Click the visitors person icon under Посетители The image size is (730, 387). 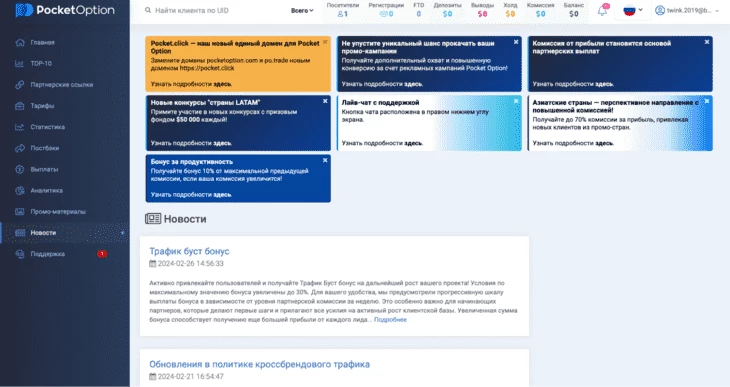pyautogui.click(x=340, y=14)
